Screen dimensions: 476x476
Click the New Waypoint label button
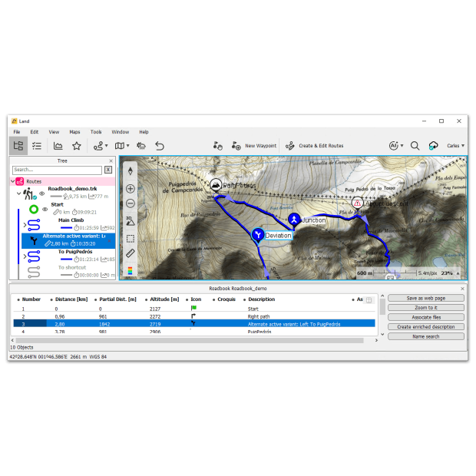261,146
